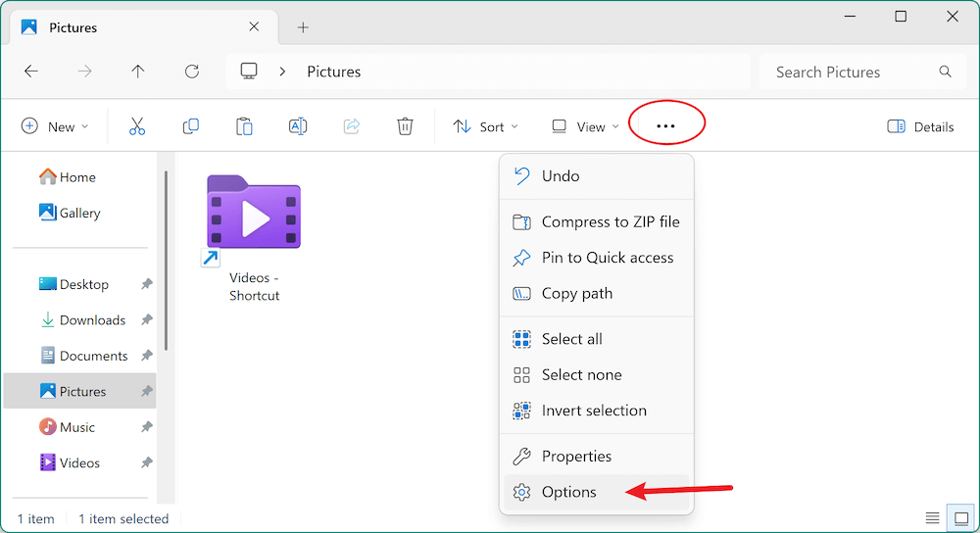Open the New dropdown menu
Viewport: 980px width, 533px height.
coord(55,126)
